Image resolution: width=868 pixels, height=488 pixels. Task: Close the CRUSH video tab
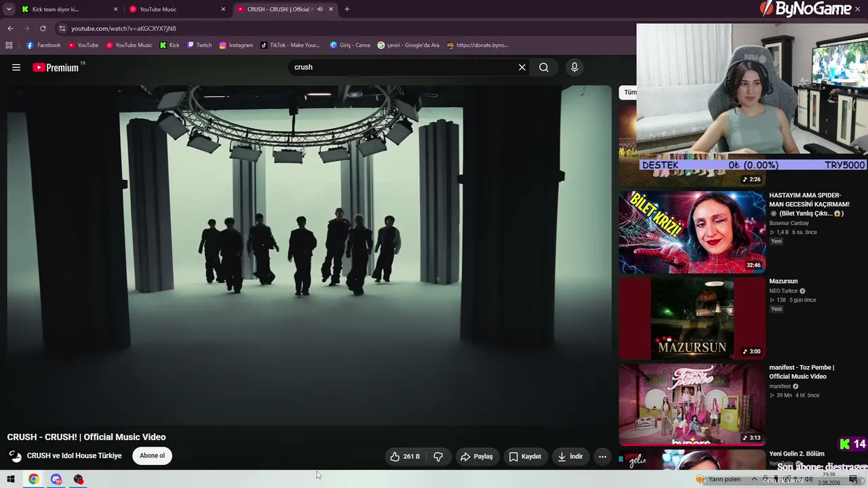331,9
